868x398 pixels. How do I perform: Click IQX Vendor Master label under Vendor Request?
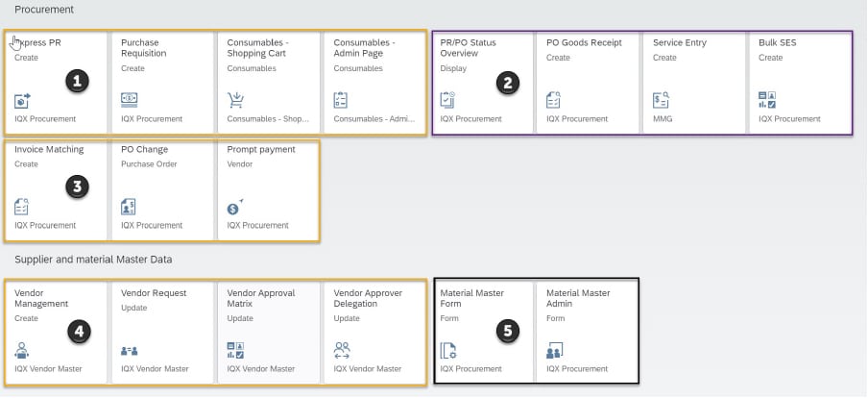click(x=155, y=368)
